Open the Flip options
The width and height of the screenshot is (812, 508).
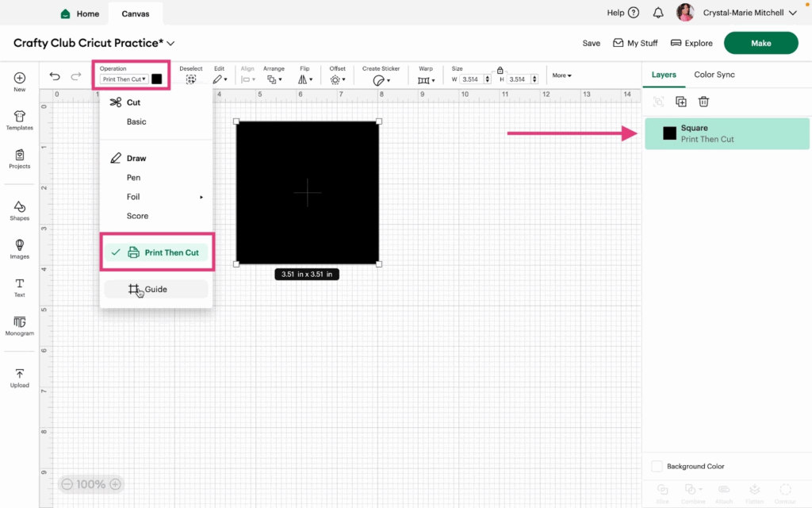pos(305,79)
